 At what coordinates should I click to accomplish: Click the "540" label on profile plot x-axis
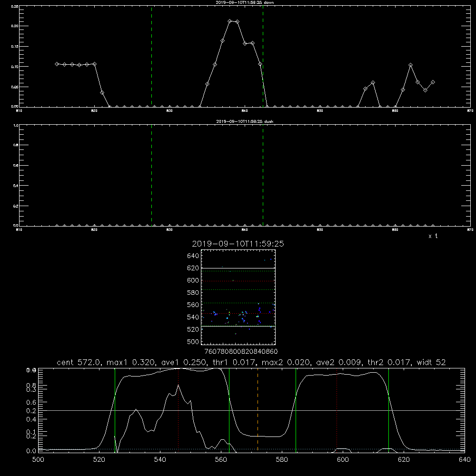[x=160, y=460]
